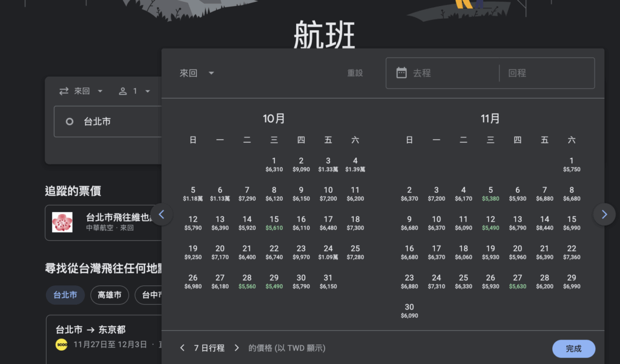Open the passenger count dropdown
Image resolution: width=620 pixels, height=364 pixels.
pos(140,91)
